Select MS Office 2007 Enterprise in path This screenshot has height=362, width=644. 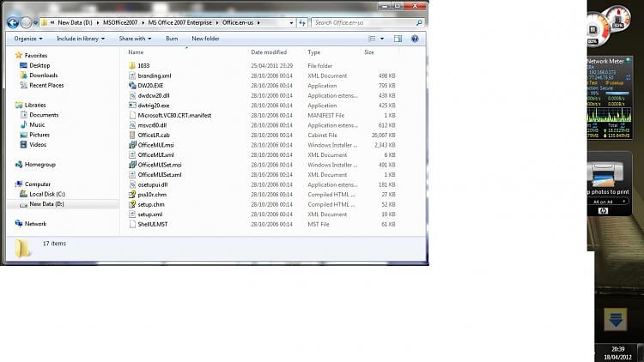coord(180,22)
